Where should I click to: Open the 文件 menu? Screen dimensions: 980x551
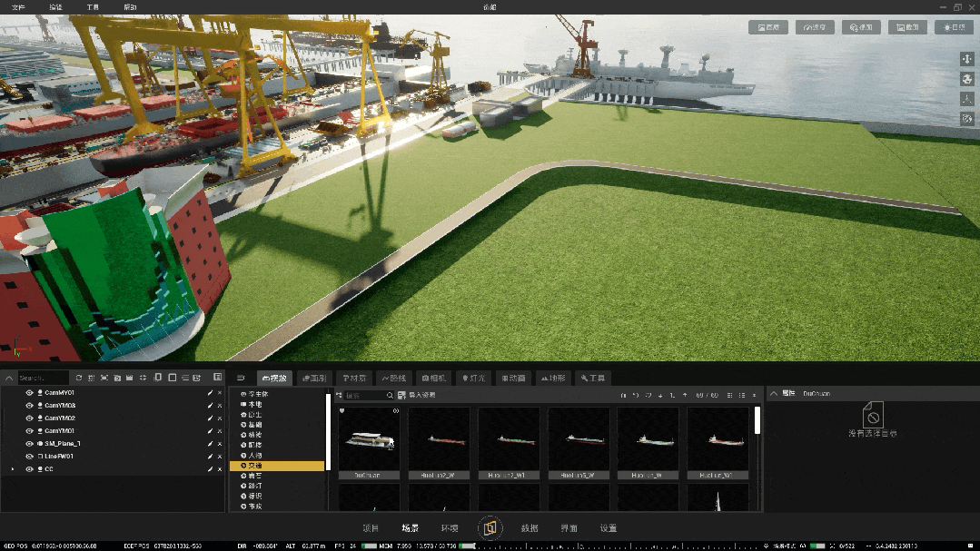(18, 6)
